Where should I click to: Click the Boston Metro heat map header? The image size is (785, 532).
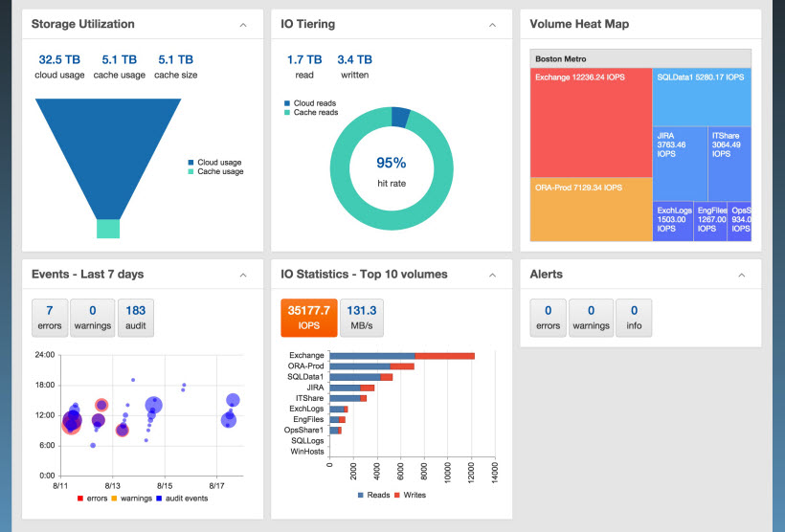click(x=640, y=59)
